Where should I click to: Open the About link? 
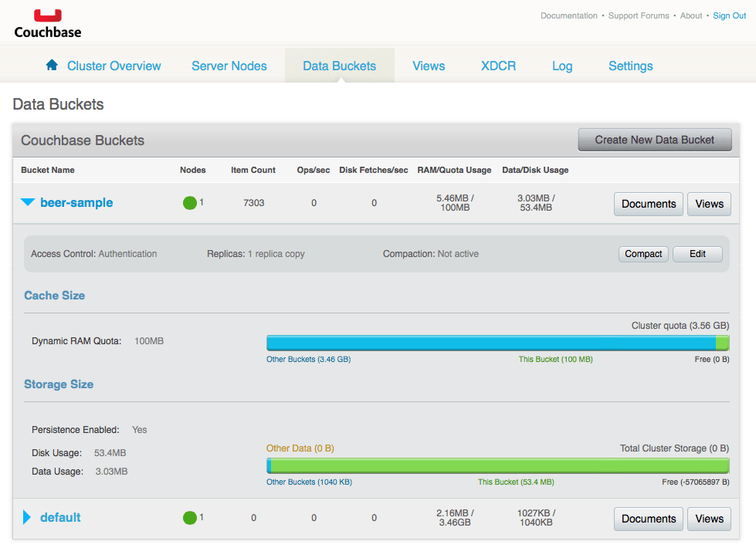(691, 15)
